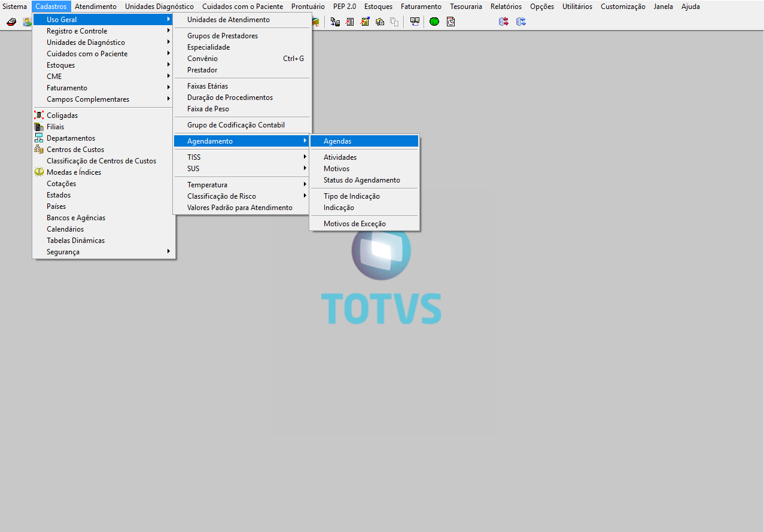Select Motivos menu entry
The image size is (764, 532).
click(364, 169)
